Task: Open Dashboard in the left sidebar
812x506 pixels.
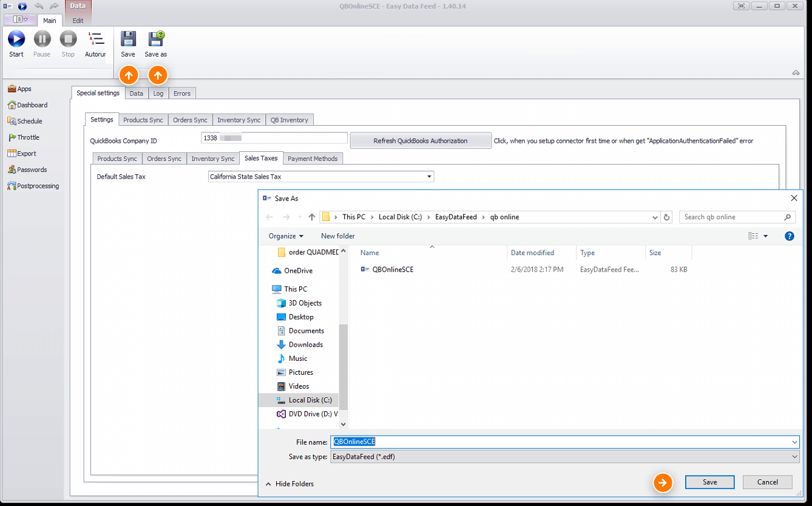Action: [27, 105]
